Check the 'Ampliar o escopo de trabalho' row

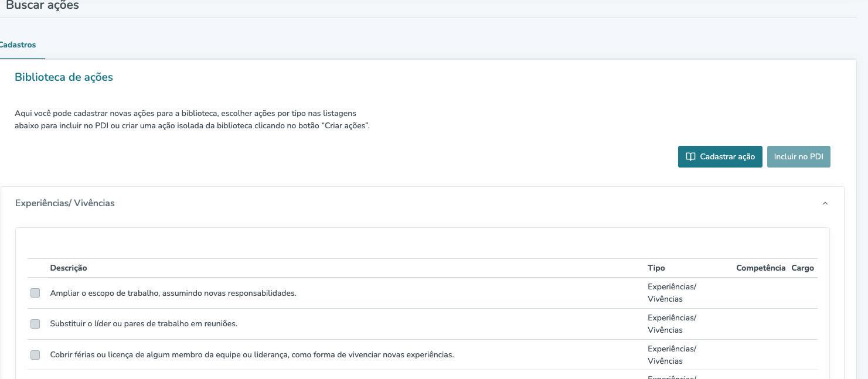35,293
